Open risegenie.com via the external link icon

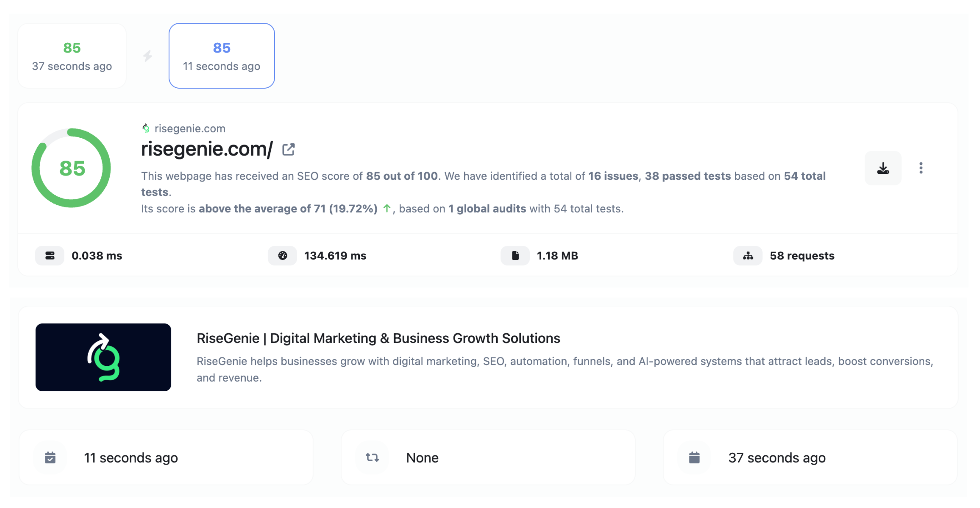(288, 149)
